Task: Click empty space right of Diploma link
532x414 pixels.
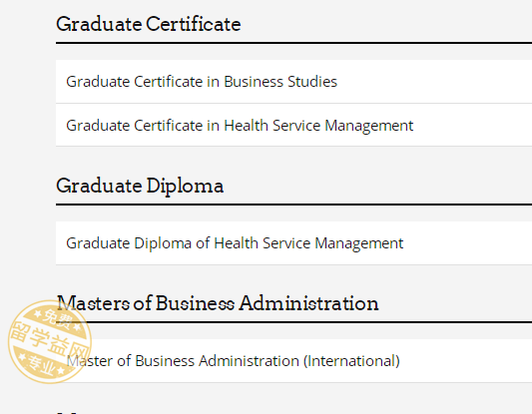Action: (x=467, y=243)
